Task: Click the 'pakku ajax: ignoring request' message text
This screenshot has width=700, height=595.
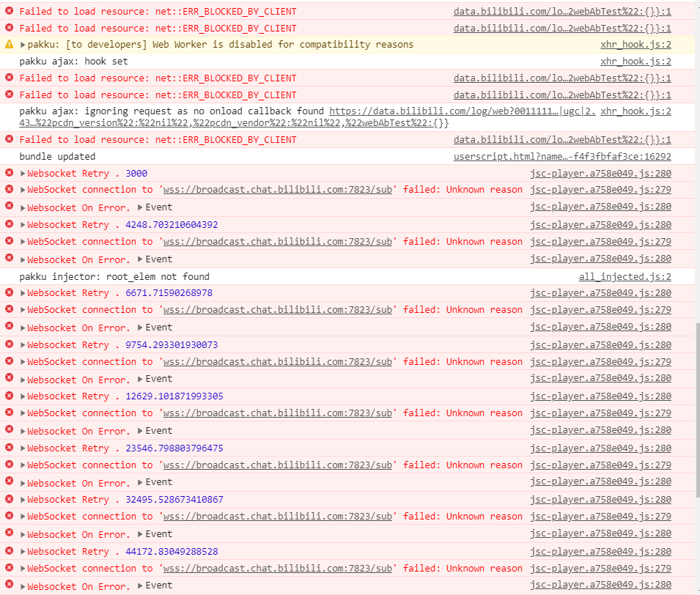Action: pyautogui.click(x=172, y=111)
